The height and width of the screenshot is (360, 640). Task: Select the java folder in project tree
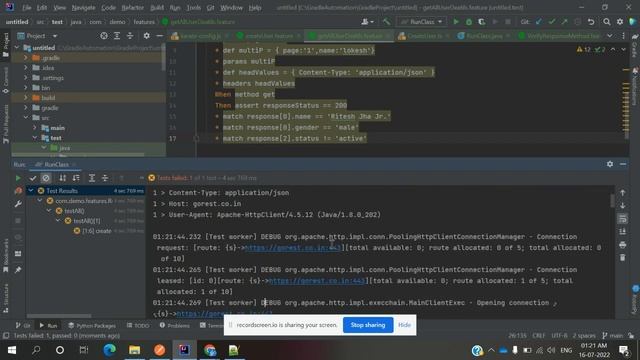click(64, 148)
